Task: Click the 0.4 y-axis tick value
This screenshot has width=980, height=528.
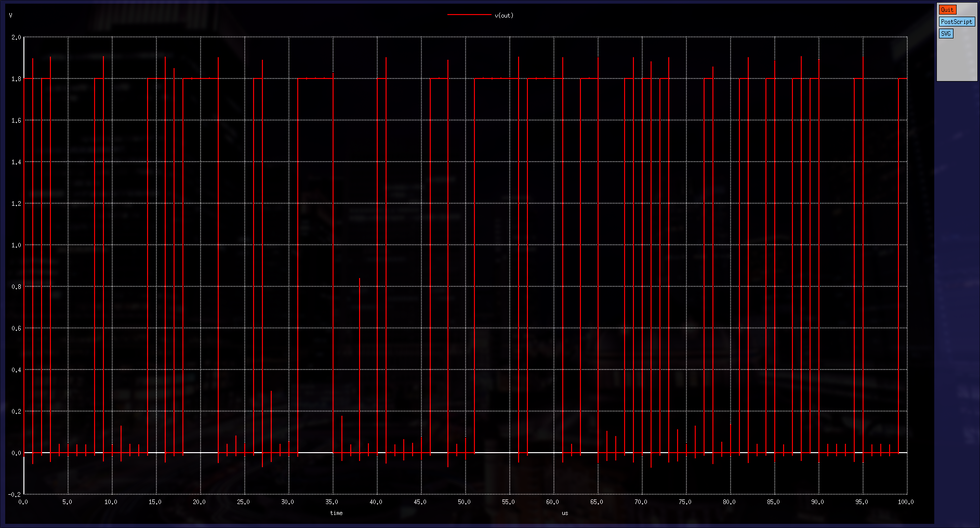Action: [x=16, y=370]
